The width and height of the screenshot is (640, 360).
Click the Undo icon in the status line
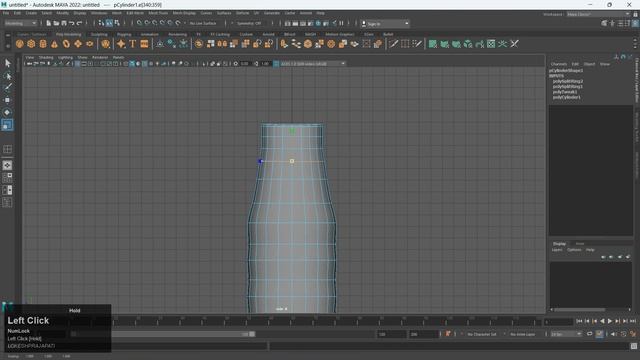pyautogui.click(x=72, y=23)
